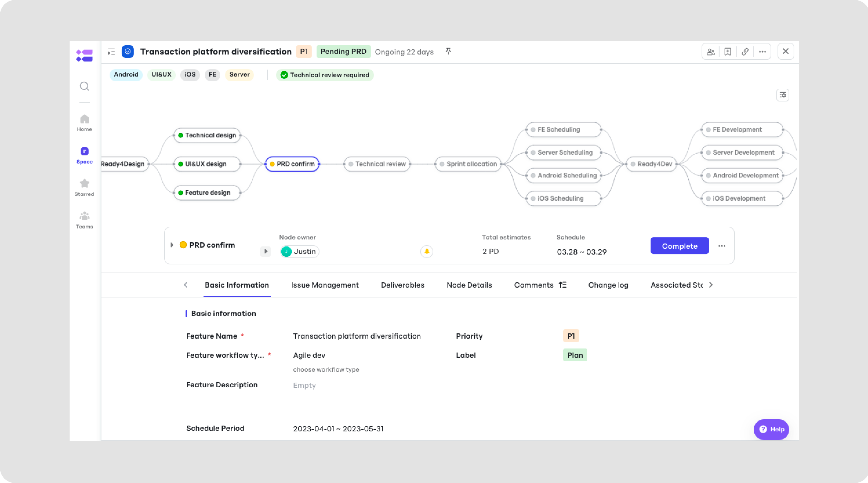The image size is (868, 483).
Task: Select the iOS tag
Action: [x=190, y=75]
